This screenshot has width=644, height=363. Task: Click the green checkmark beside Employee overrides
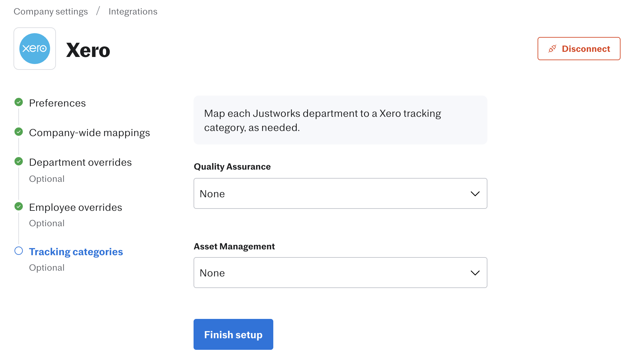point(19,207)
